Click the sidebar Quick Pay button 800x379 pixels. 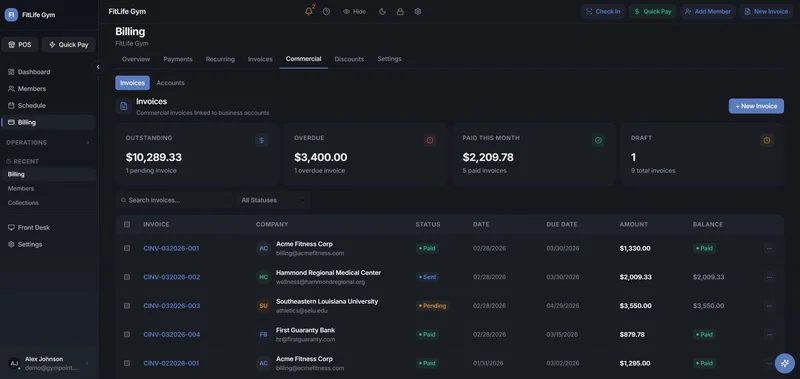(x=68, y=44)
